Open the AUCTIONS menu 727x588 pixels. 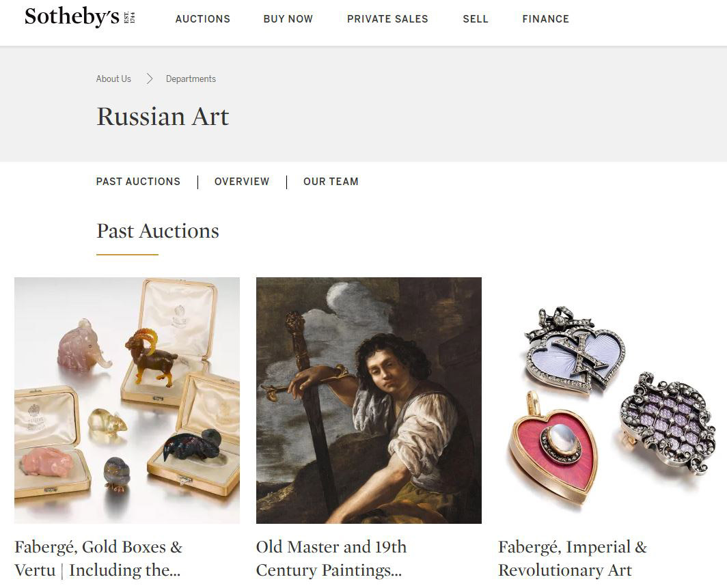(x=202, y=19)
